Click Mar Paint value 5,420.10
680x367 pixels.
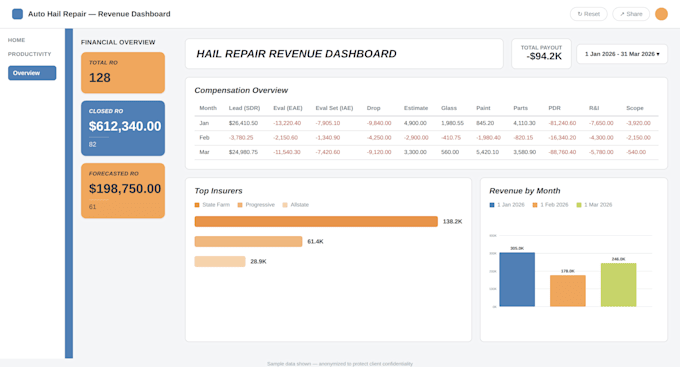tap(487, 152)
